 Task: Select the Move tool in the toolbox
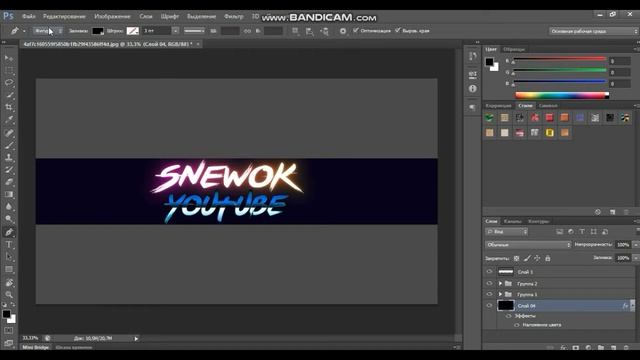pos(9,58)
